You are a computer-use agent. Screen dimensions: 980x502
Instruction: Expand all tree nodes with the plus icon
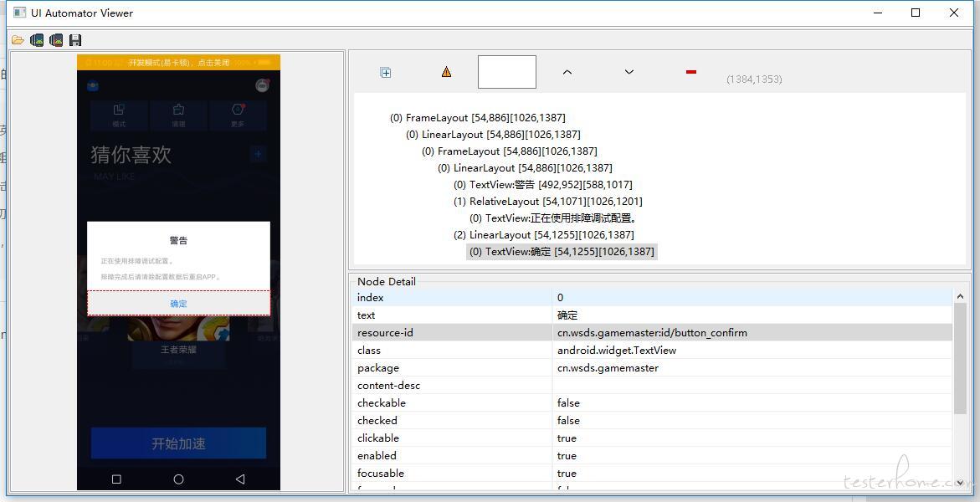tap(386, 73)
